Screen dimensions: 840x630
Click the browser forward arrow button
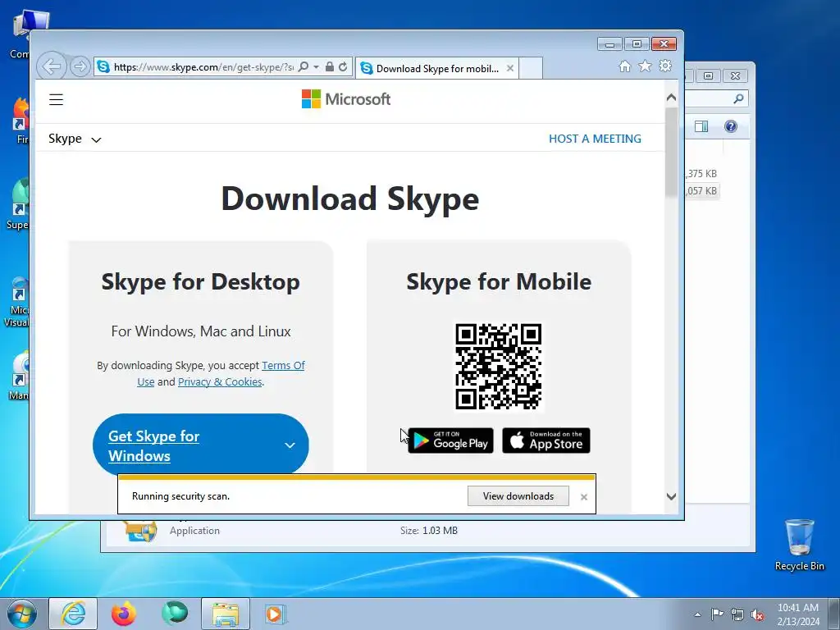80,67
